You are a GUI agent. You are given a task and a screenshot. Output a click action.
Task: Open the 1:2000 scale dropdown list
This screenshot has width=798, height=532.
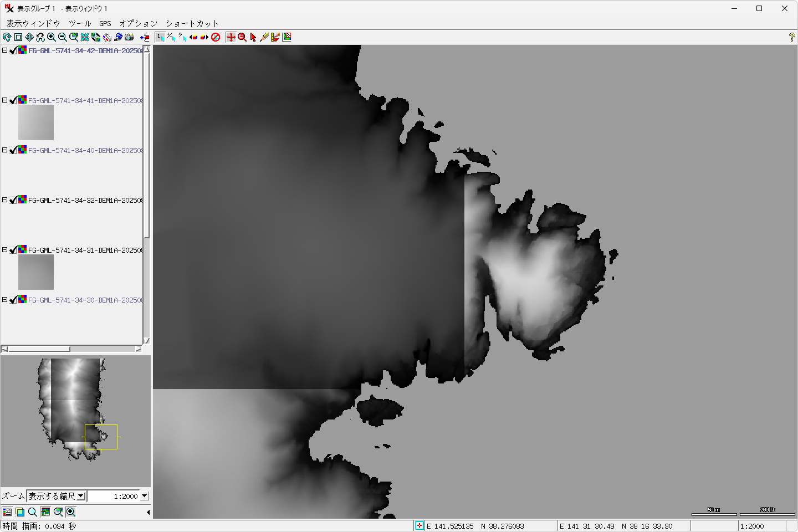145,496
